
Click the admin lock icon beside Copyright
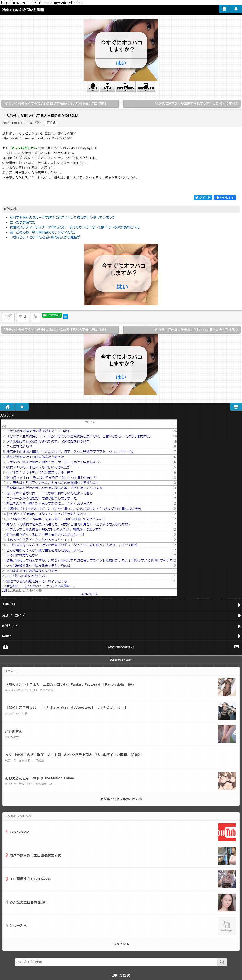(5, 647)
